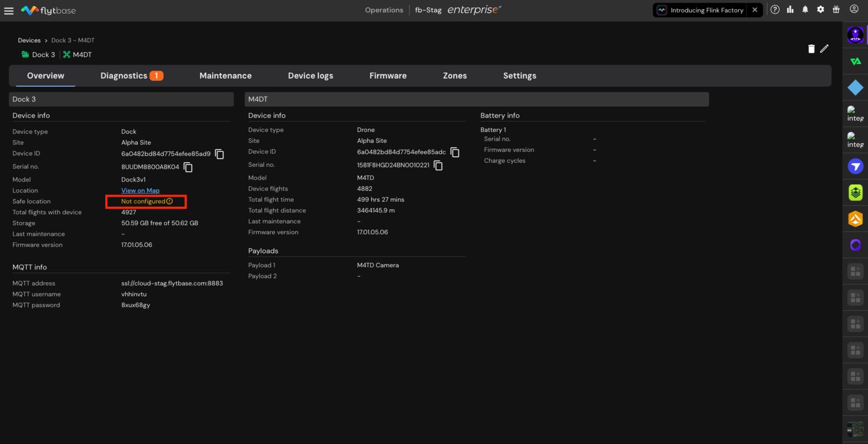Click the Not configured safe location status
868x444 pixels.
click(143, 201)
